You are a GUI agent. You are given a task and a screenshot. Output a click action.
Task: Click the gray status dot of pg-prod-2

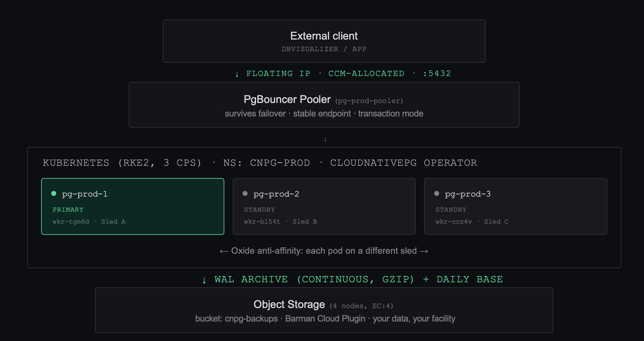tap(245, 193)
